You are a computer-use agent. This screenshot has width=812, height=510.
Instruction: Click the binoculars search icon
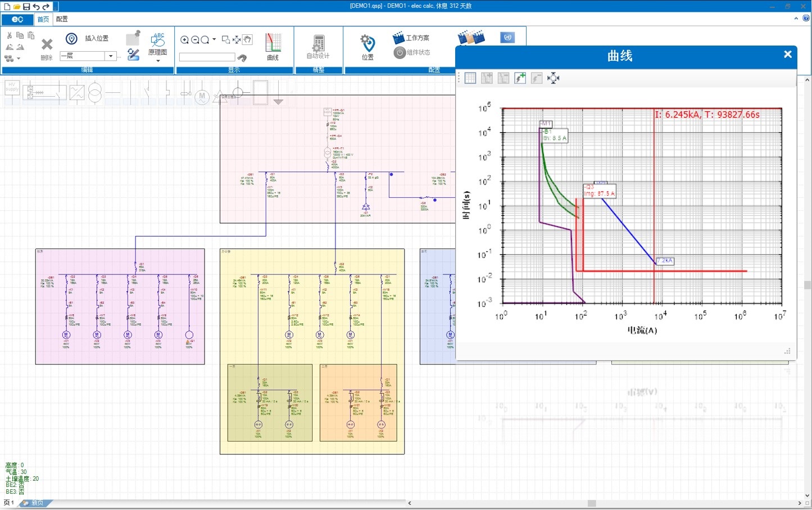point(242,57)
